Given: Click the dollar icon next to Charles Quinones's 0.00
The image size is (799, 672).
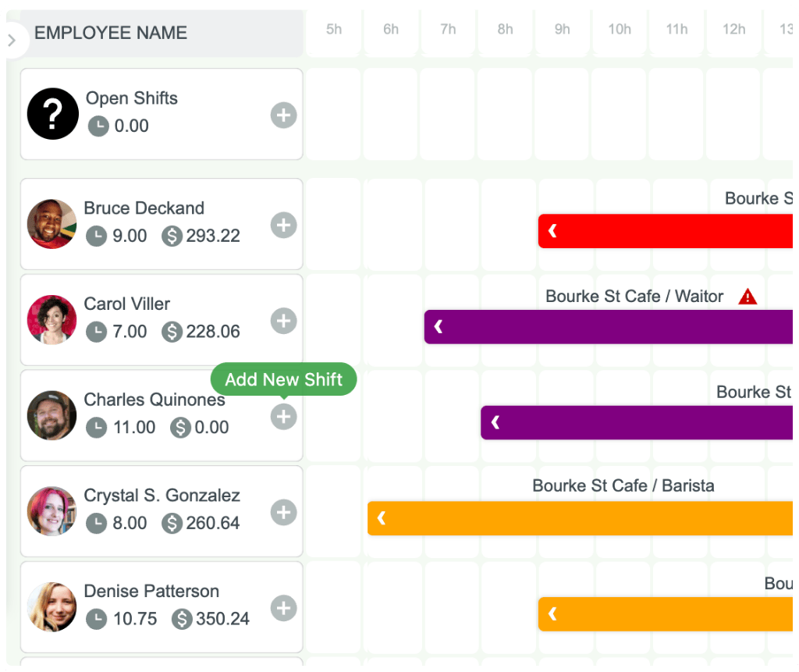Looking at the screenshot, I should pyautogui.click(x=179, y=428).
